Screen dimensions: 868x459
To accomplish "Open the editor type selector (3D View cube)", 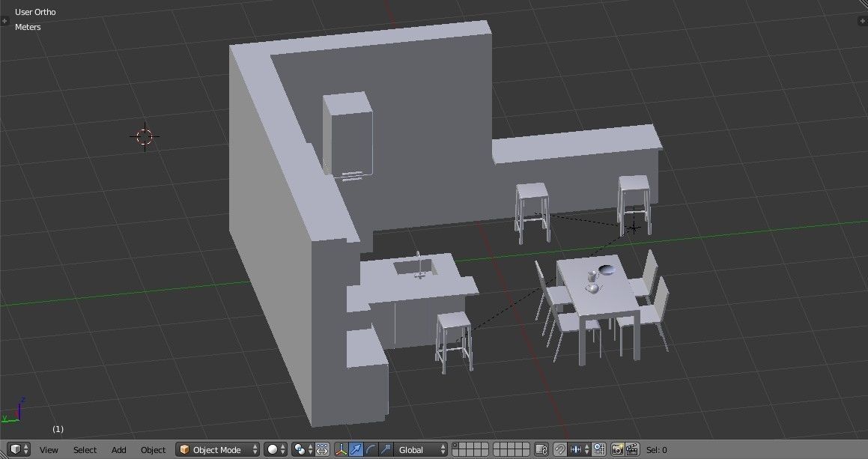I will click(x=20, y=449).
